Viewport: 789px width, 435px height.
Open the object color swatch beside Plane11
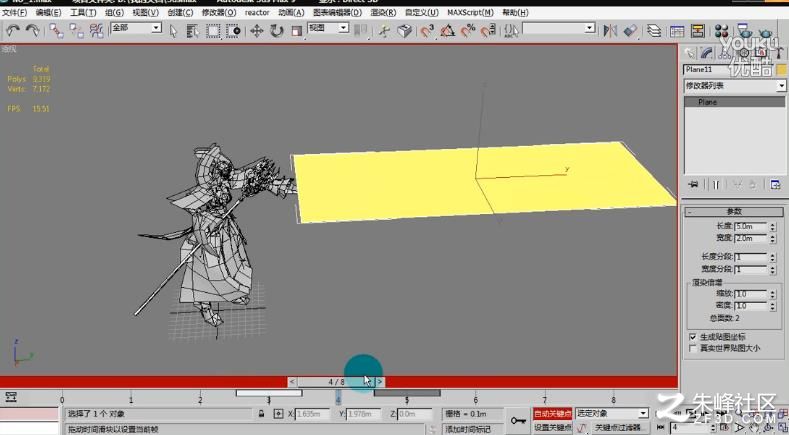[x=781, y=69]
